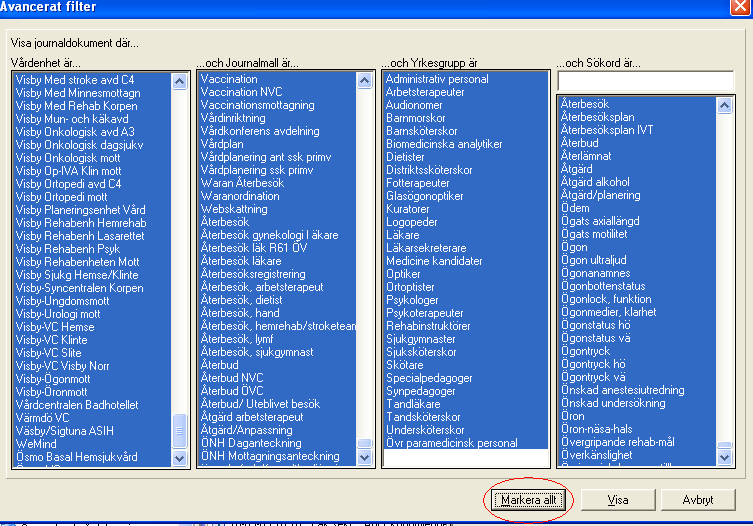Screen dimensions: 753x526
Task: Select ÖNH Daganteckning template
Action: click(251, 442)
